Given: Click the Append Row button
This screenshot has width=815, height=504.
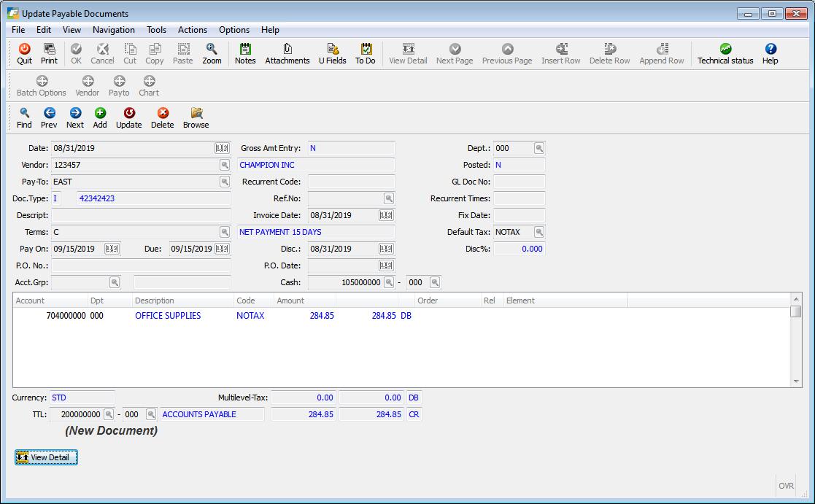Looking at the screenshot, I should [661, 53].
